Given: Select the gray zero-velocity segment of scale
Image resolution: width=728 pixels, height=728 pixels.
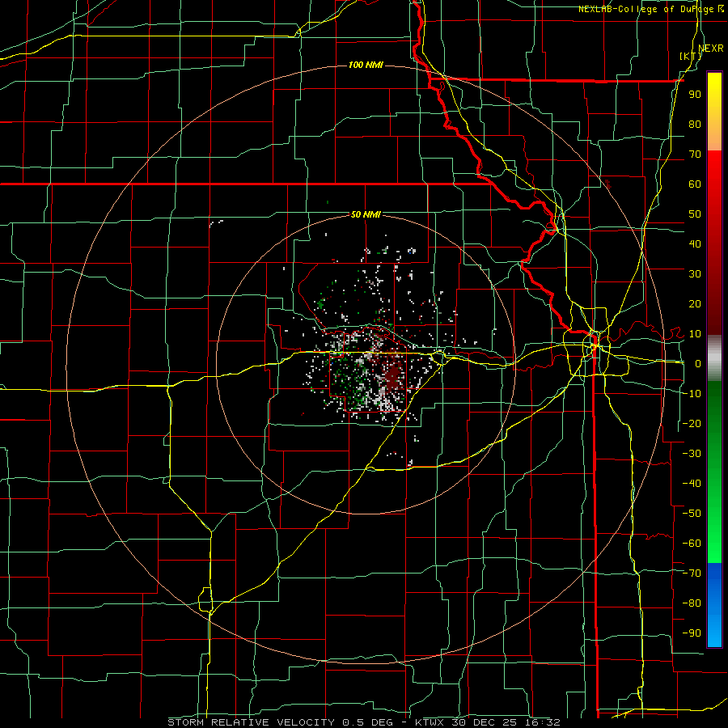Looking at the screenshot, I should click(x=714, y=358).
